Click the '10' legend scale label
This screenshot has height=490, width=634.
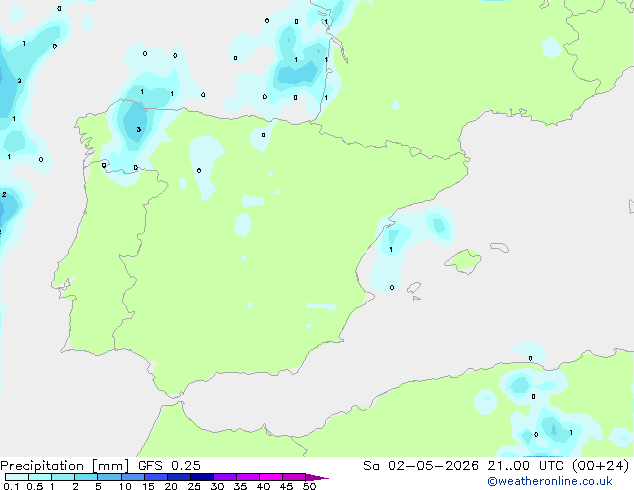(x=125, y=486)
